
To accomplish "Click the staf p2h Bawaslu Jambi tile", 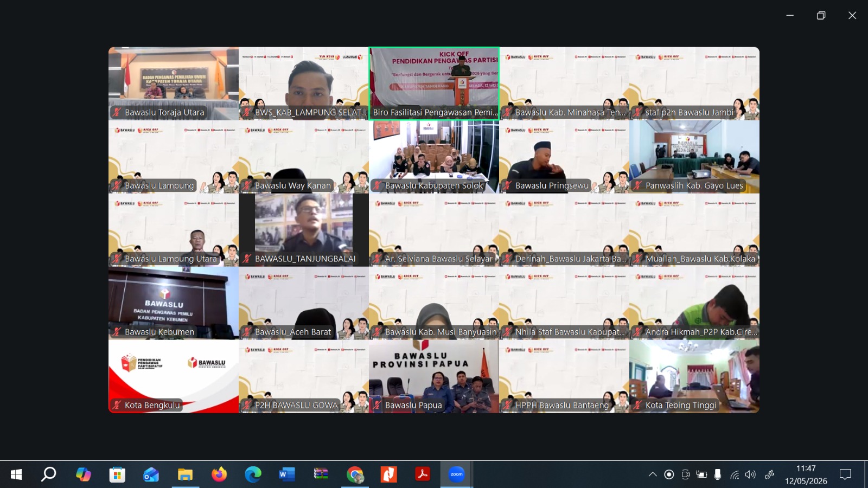I will pos(694,84).
